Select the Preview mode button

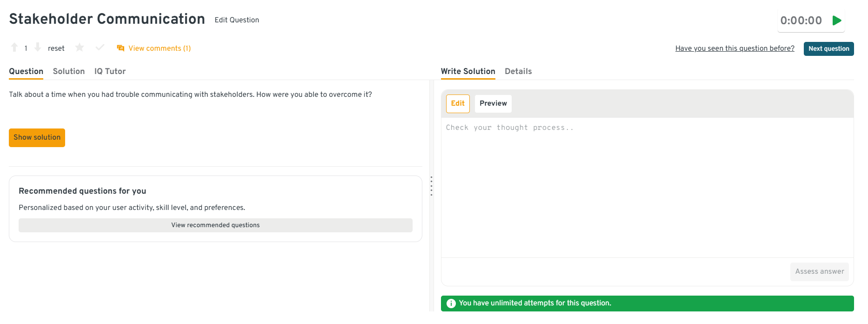[x=493, y=103]
